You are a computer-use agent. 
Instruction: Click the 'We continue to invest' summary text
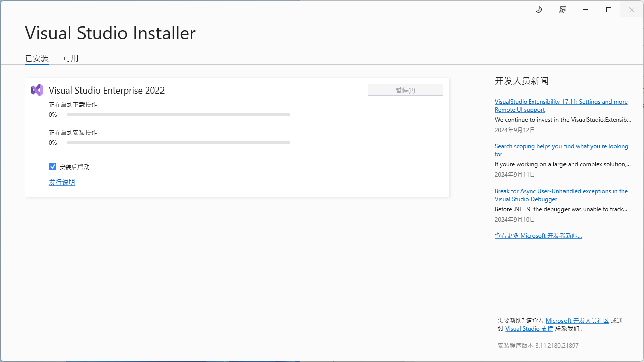563,120
